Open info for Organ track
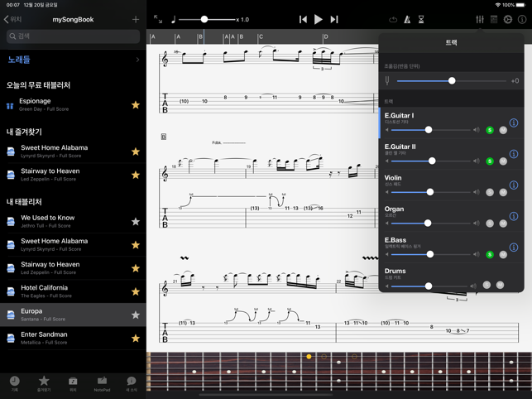 coord(514,216)
